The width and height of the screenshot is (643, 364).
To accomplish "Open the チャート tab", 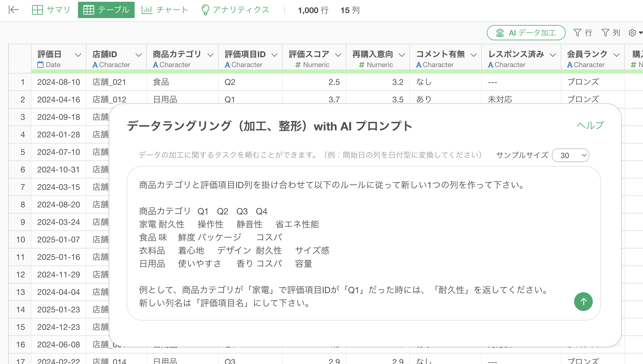I will tap(165, 10).
